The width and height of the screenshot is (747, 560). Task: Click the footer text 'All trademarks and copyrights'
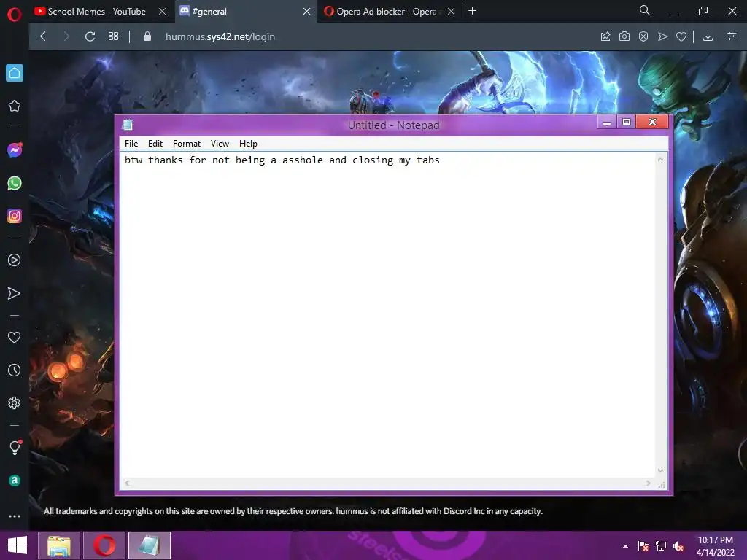[98, 511]
